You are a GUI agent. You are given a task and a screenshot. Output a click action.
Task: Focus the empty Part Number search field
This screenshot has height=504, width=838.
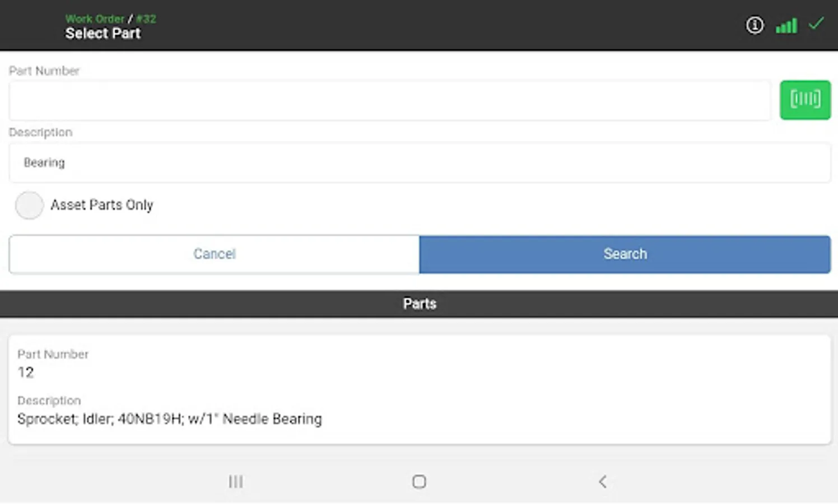point(389,100)
